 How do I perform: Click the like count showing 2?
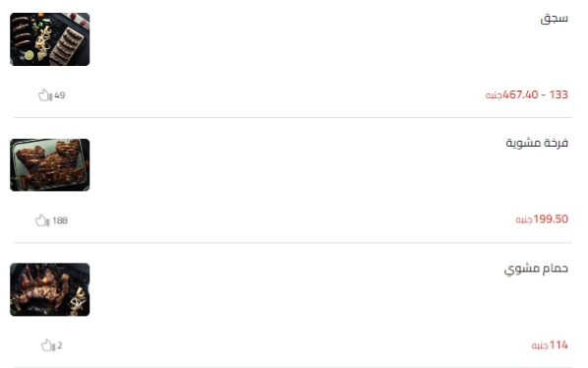60,345
